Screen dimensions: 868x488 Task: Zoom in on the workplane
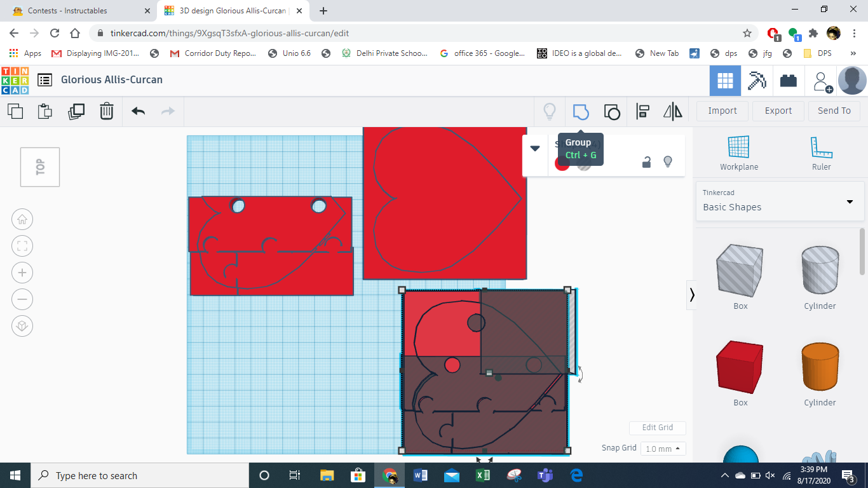[x=22, y=273]
